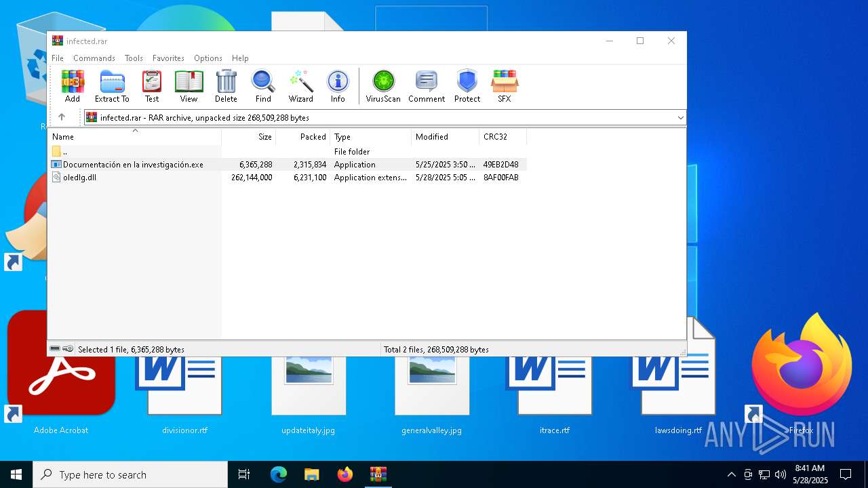Click the 262,144,000 size value

coord(252,178)
